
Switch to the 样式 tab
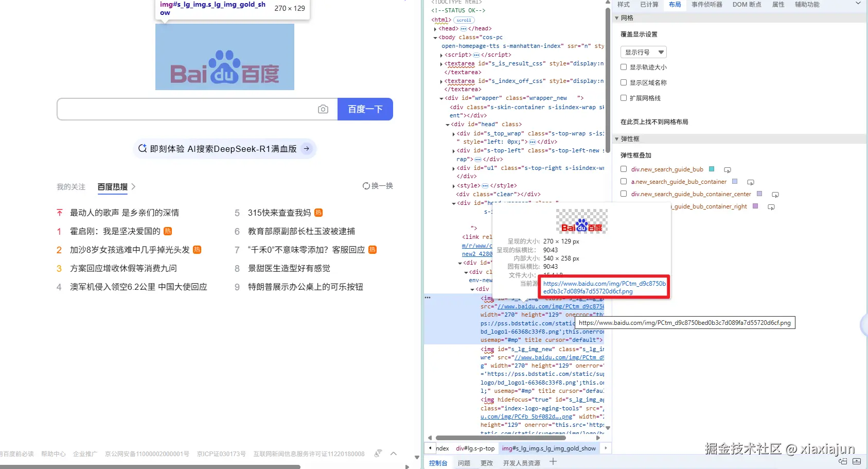coord(624,5)
